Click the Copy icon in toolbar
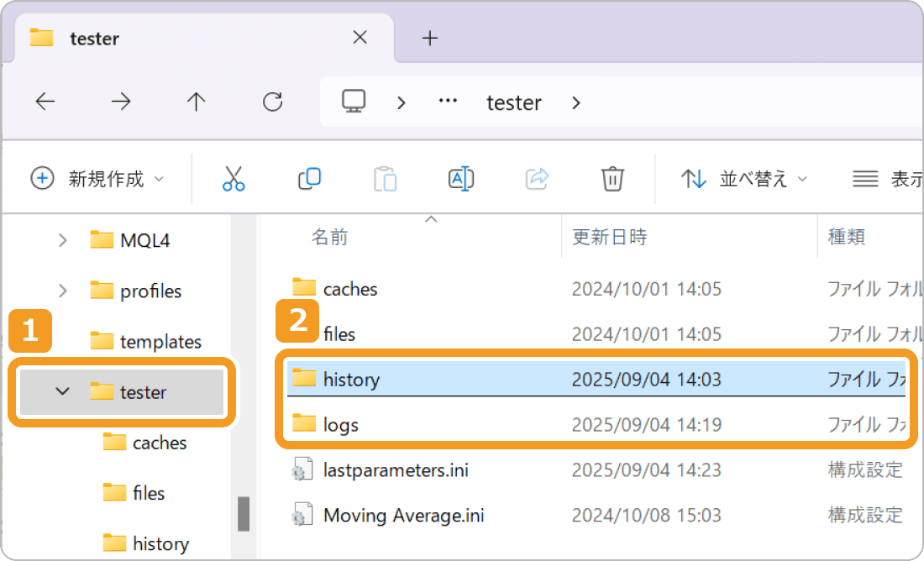924x561 pixels. [x=309, y=178]
